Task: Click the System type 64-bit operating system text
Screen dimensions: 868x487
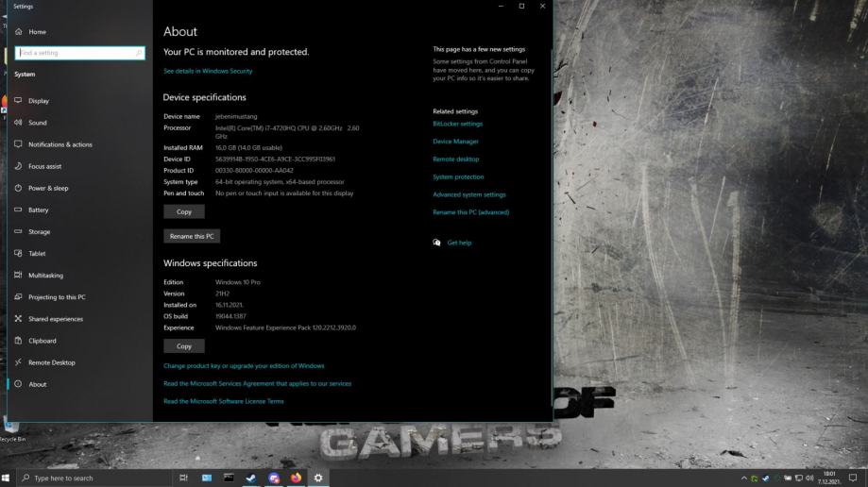Action: click(x=280, y=181)
